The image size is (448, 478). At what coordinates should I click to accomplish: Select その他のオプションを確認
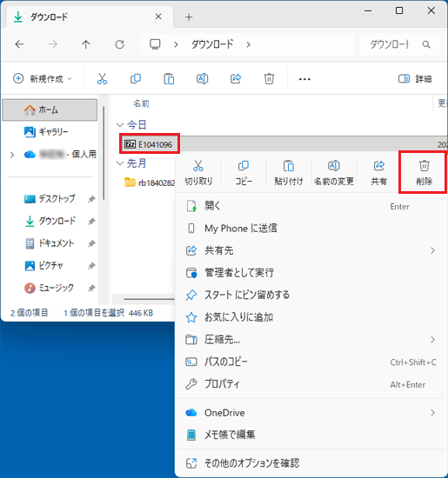[311, 463]
